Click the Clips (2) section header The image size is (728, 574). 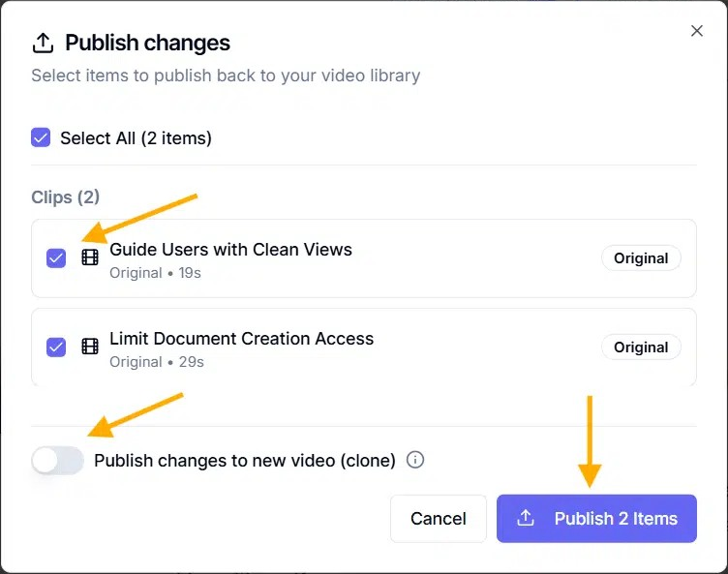tap(65, 197)
